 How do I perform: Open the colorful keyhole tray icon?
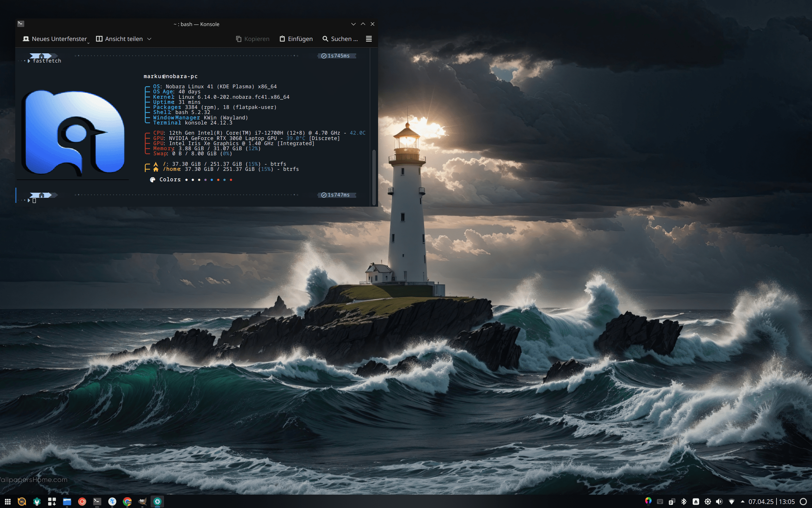[x=648, y=501]
